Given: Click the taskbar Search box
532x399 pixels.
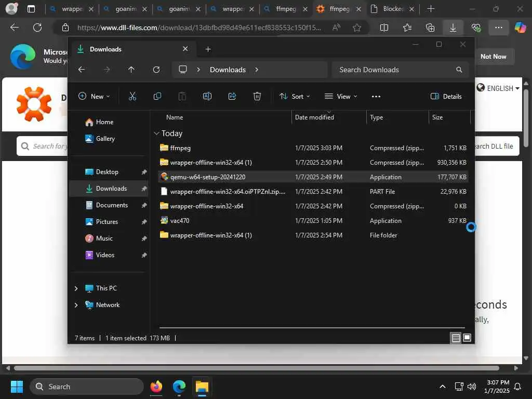Looking at the screenshot, I should pos(87,387).
